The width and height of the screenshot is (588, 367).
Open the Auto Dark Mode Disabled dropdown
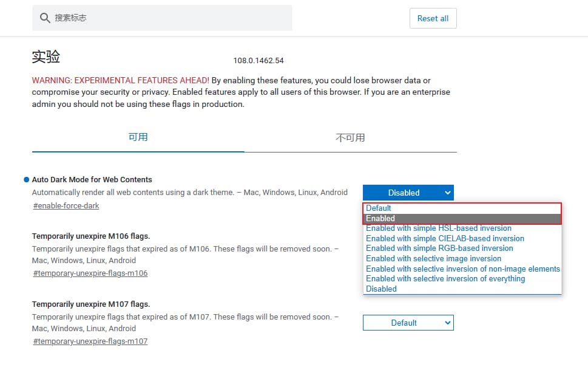pos(408,193)
